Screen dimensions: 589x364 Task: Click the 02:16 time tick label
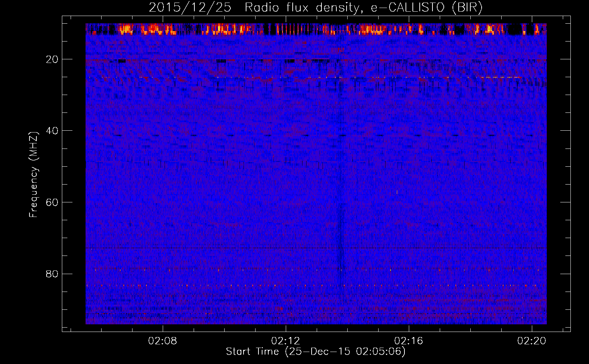pyautogui.click(x=409, y=341)
